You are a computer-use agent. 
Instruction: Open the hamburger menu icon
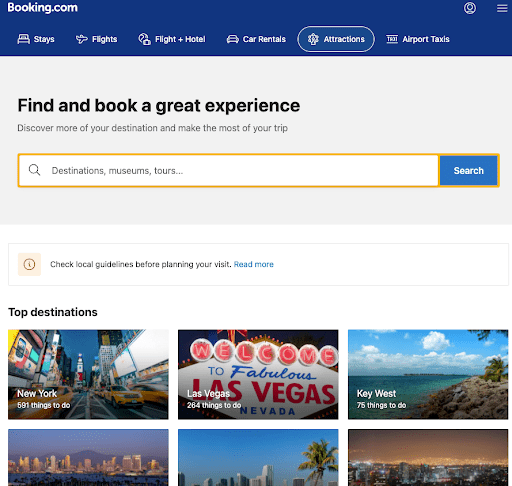[502, 8]
